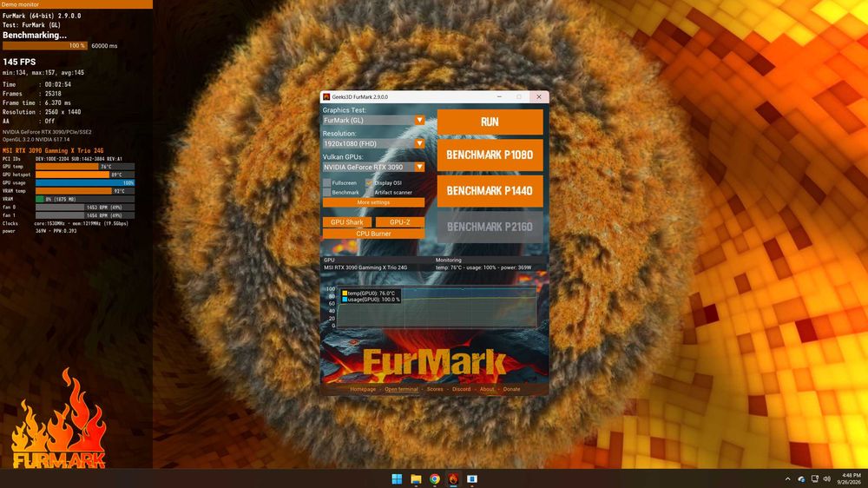The height and width of the screenshot is (488, 868).
Task: Click the 'min:134, max:157, avg:145' line
Action: pos(43,73)
